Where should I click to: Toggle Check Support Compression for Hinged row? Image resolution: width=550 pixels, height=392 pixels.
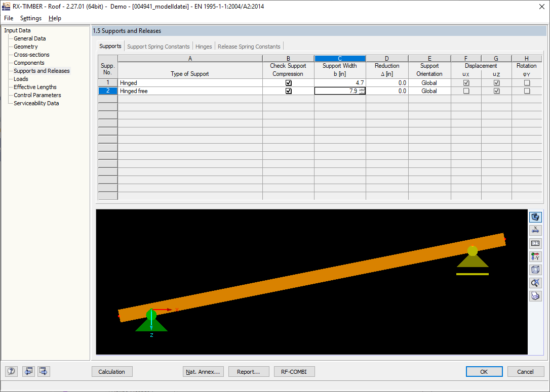pos(288,83)
